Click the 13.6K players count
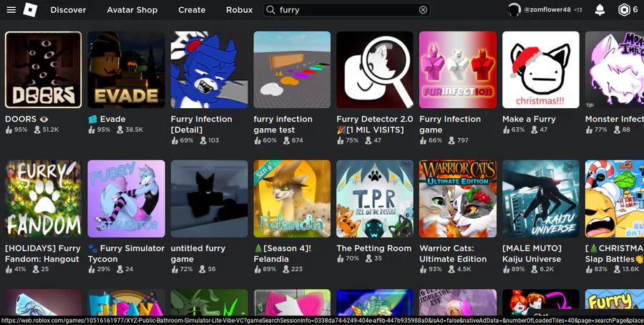Screen dimensions: 644x325 [x=626, y=269]
